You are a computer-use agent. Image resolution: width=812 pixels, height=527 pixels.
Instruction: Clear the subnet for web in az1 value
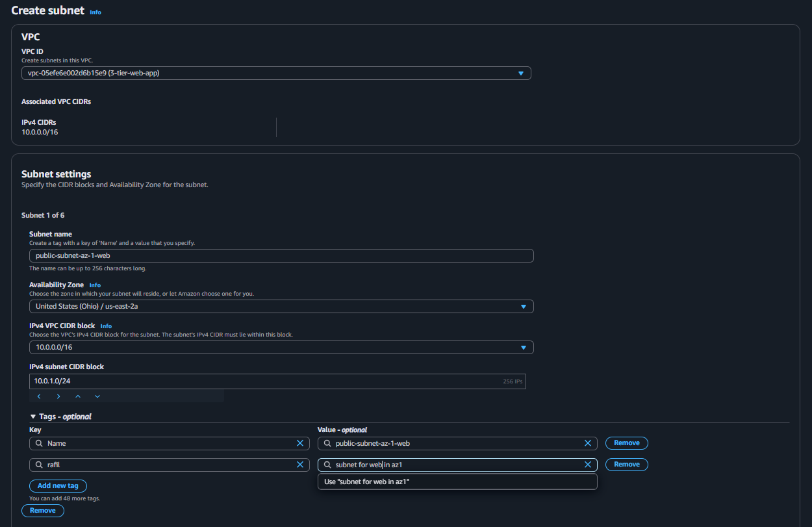point(588,465)
